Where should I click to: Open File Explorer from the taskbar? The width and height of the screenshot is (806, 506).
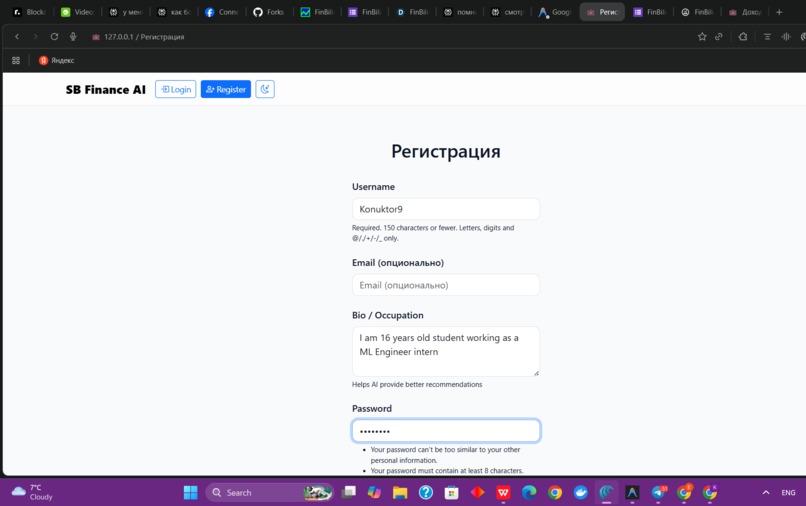400,492
